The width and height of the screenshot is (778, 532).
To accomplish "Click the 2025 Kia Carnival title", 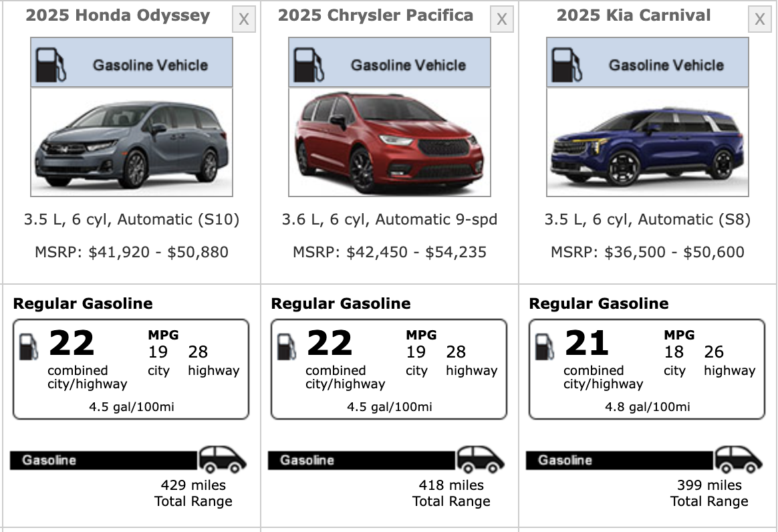I will click(x=634, y=15).
